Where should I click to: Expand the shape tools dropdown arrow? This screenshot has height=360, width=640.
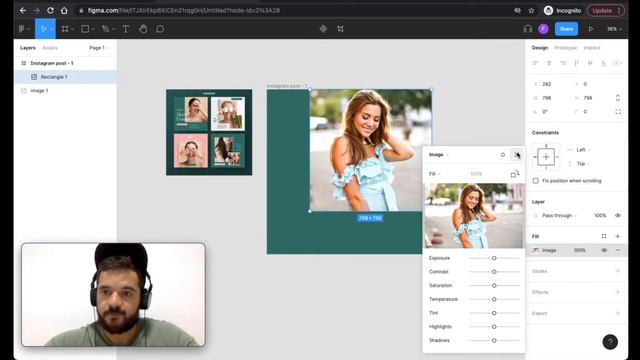click(x=93, y=29)
